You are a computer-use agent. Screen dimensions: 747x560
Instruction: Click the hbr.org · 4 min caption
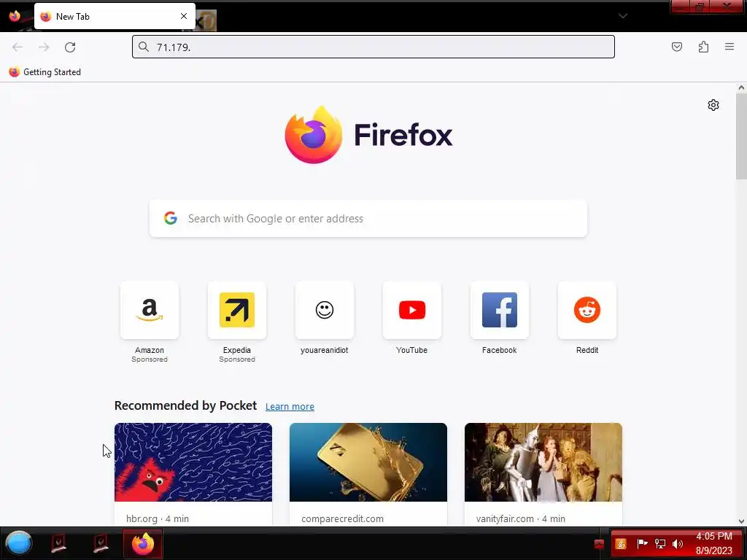point(158,518)
